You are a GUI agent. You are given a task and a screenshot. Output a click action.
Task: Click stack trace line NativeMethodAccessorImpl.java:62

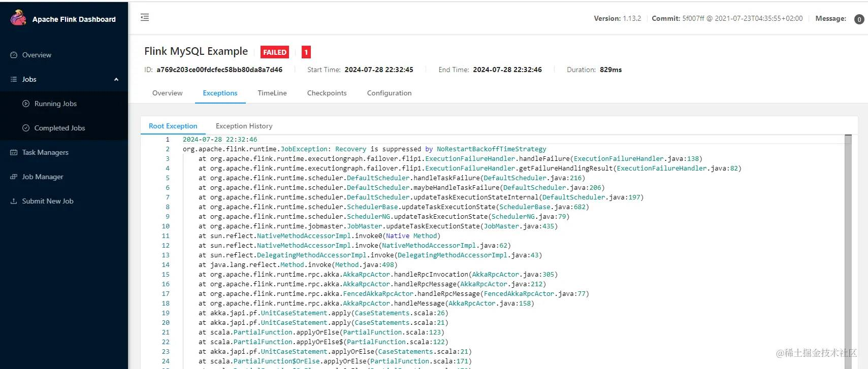(355, 245)
